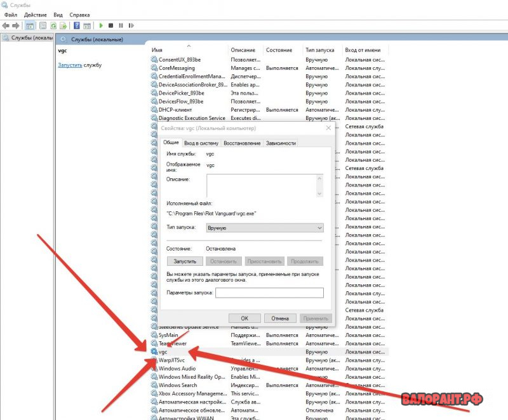Go back using the toolbar back arrow
The image size is (508, 420).
(x=6, y=25)
